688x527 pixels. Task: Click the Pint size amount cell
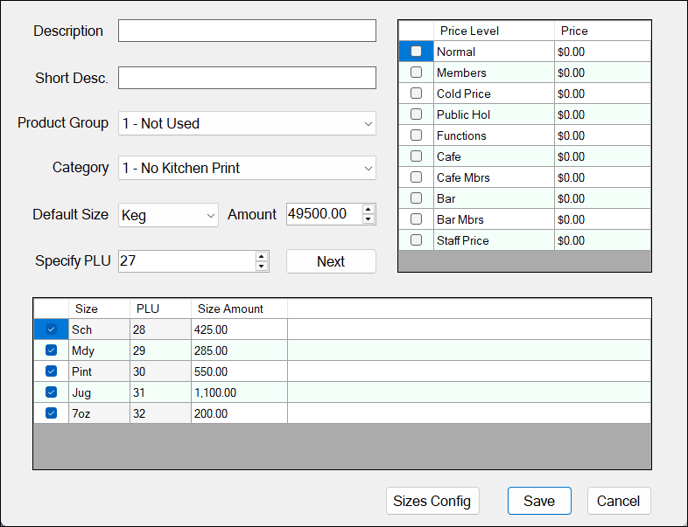(239, 372)
